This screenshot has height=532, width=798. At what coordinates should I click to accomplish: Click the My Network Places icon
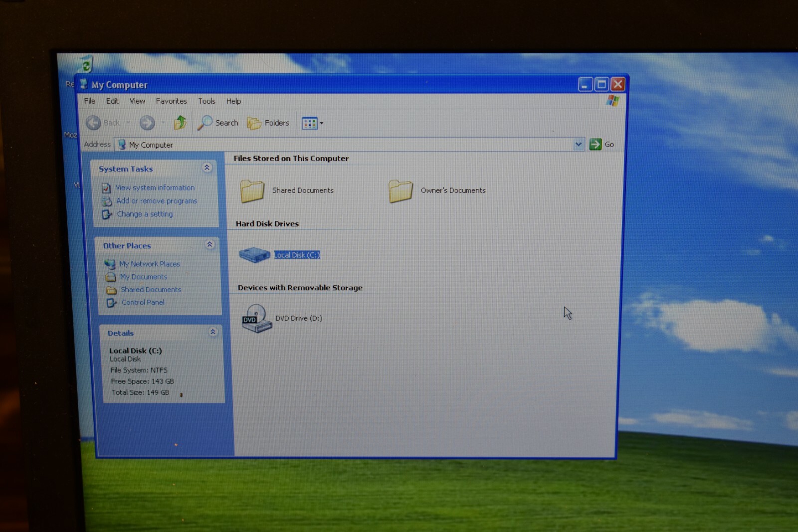(x=110, y=264)
